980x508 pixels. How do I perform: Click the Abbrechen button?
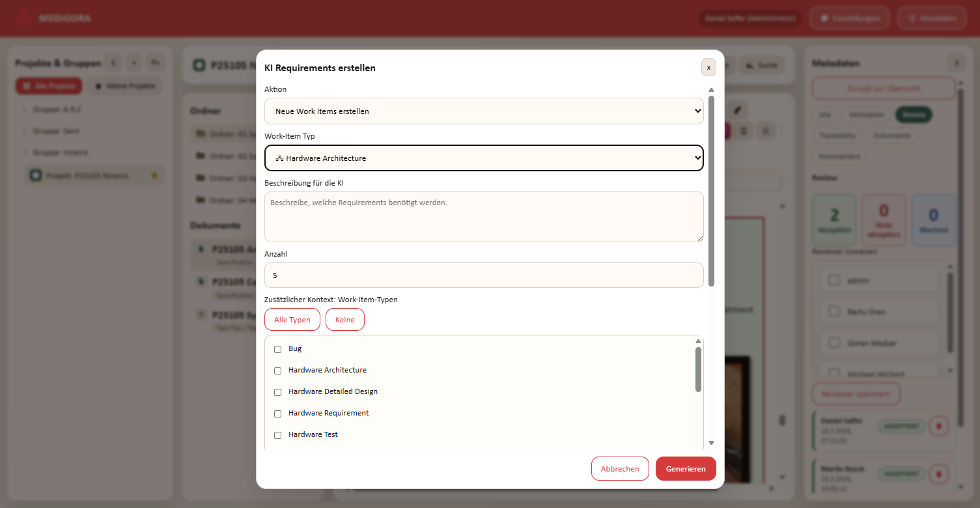[x=619, y=469]
